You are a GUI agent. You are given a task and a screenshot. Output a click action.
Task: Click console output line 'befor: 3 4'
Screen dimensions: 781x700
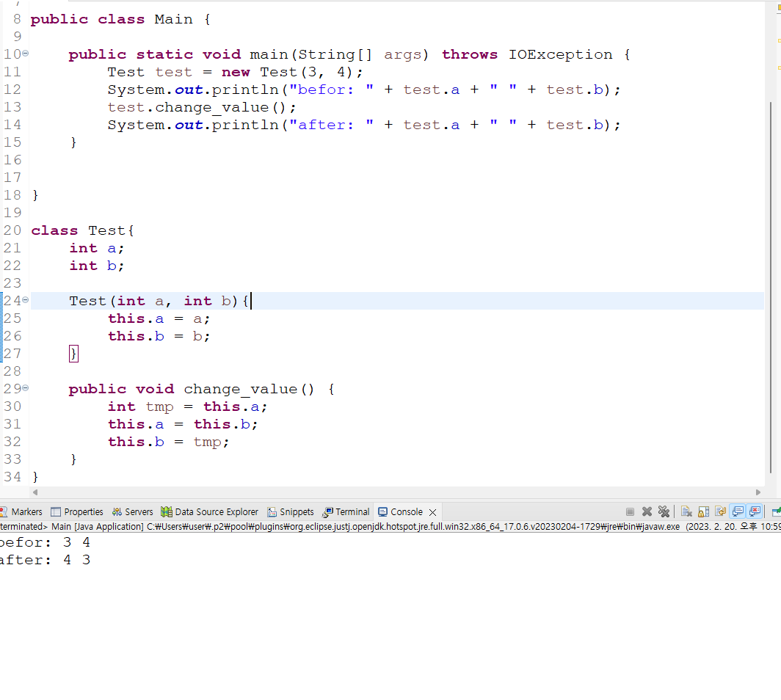[46, 542]
